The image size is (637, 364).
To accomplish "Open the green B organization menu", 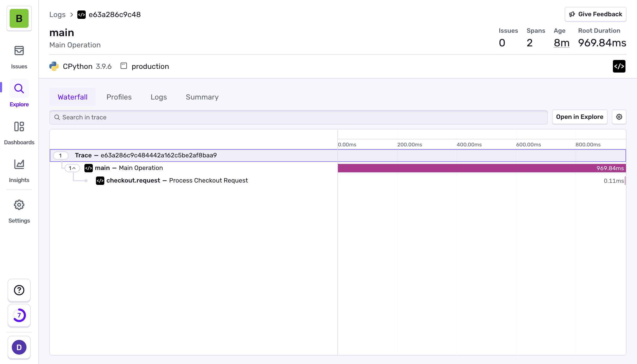I will click(x=19, y=18).
